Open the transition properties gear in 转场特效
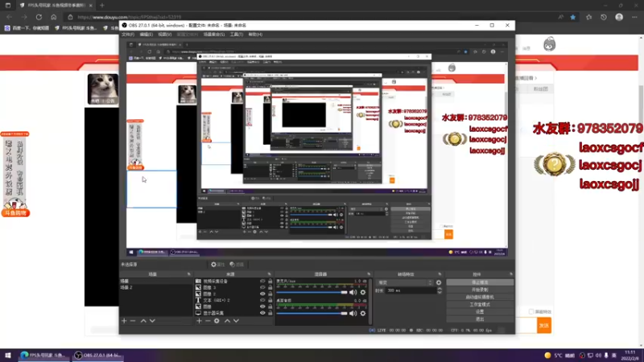 click(439, 282)
